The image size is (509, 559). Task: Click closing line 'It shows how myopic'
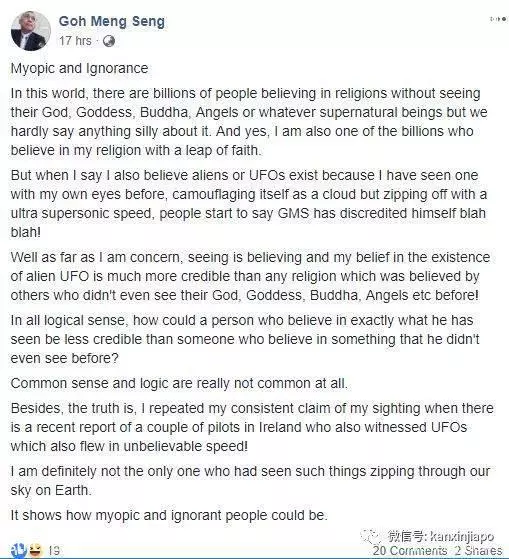(169, 515)
